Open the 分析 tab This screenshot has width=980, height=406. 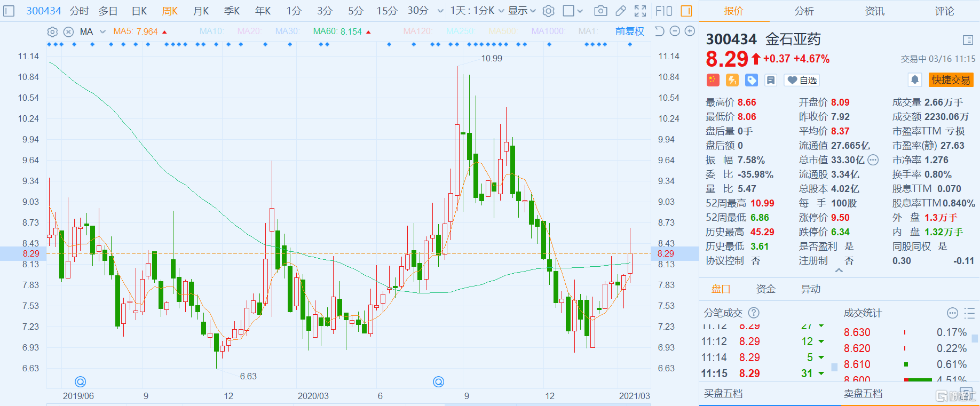pos(804,11)
